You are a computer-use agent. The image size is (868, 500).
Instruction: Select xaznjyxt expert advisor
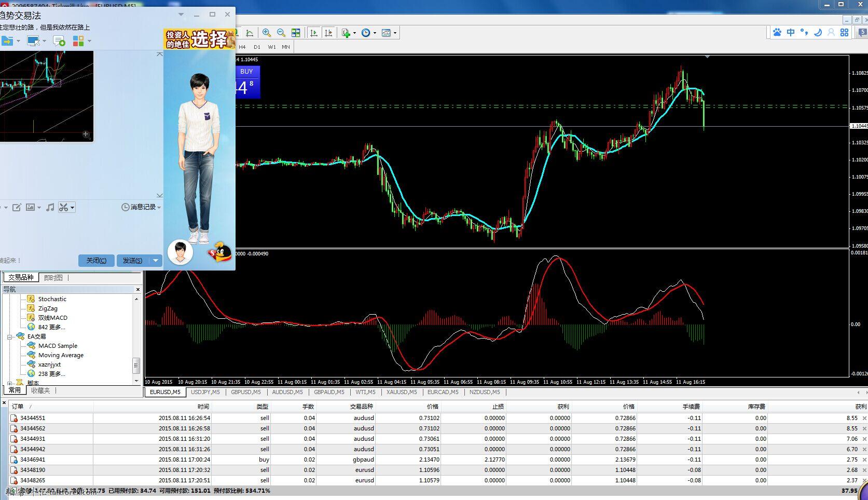[x=49, y=364]
